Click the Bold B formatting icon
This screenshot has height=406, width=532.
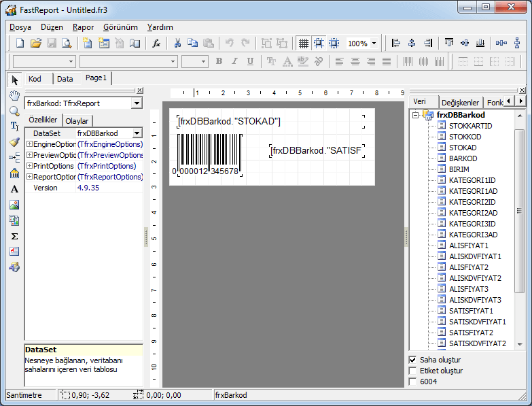coord(219,61)
